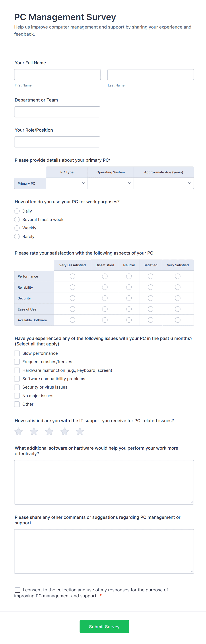
Task: Mark Security satisfaction as Neutral
Action: 129,298
